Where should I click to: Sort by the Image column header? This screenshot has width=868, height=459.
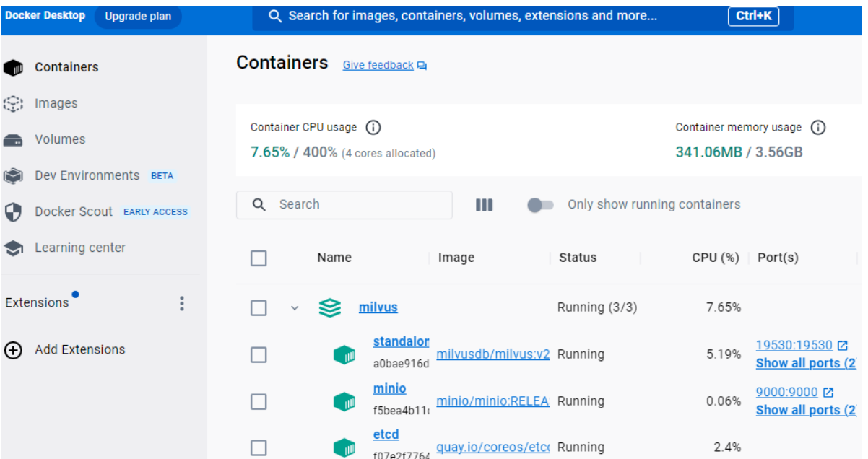[x=456, y=258]
